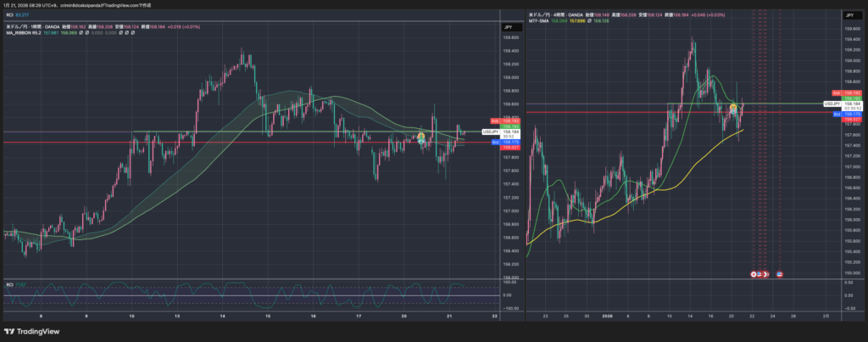Click the leftmost economic event flag icon
This screenshot has width=868, height=342.
click(x=754, y=273)
